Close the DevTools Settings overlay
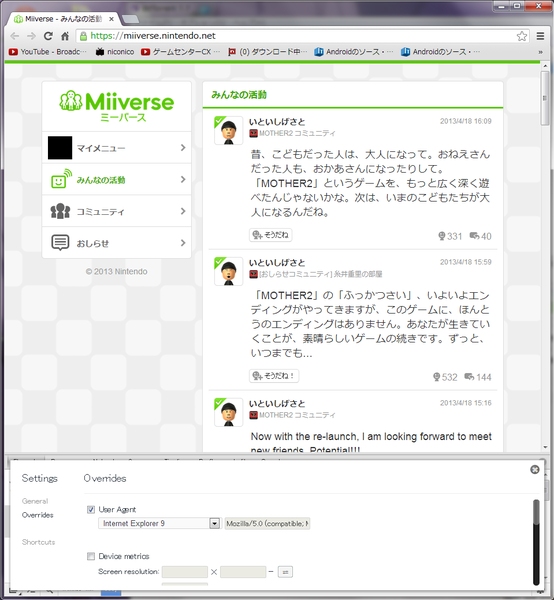This screenshot has height=600, width=554. click(x=535, y=470)
